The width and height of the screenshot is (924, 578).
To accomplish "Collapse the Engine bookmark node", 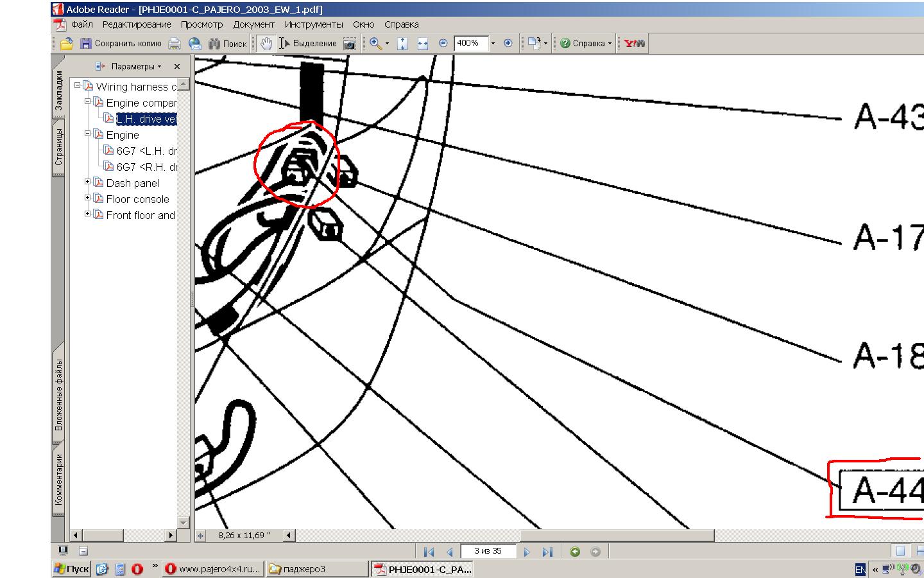I will point(88,134).
